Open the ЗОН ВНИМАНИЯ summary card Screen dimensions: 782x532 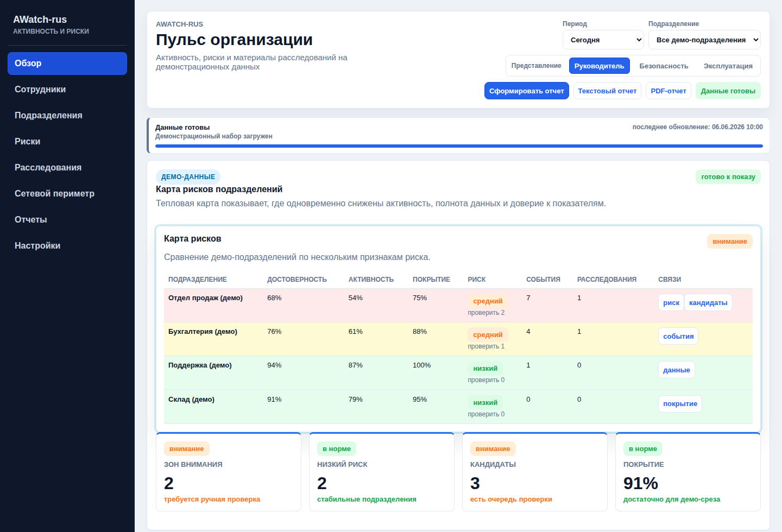pyautogui.click(x=229, y=472)
